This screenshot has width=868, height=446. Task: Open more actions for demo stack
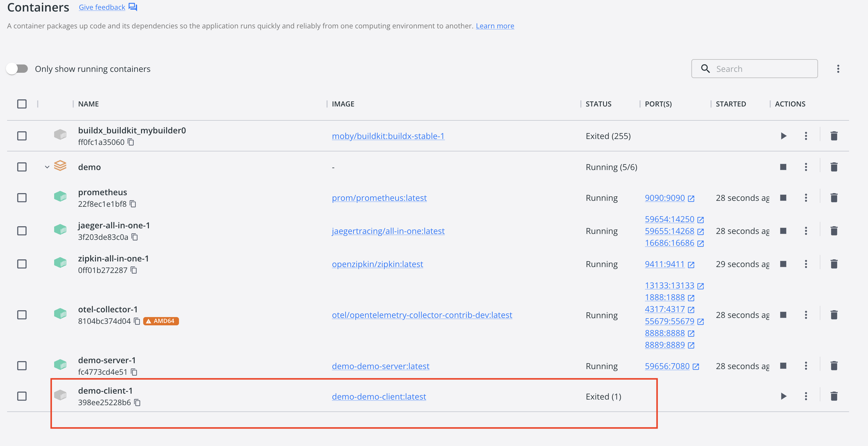806,167
